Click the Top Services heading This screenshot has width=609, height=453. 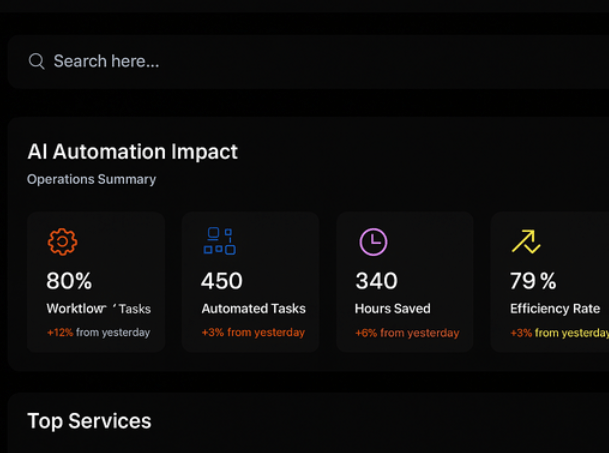(89, 421)
